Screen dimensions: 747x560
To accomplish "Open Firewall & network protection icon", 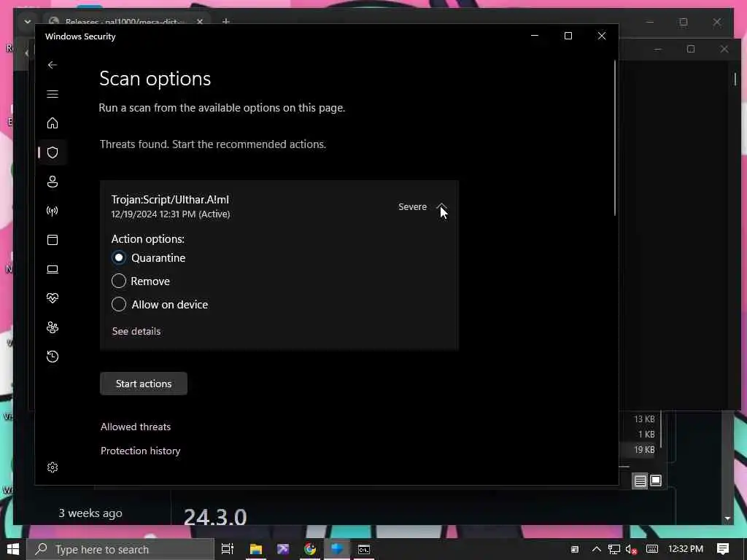I will 53,211.
